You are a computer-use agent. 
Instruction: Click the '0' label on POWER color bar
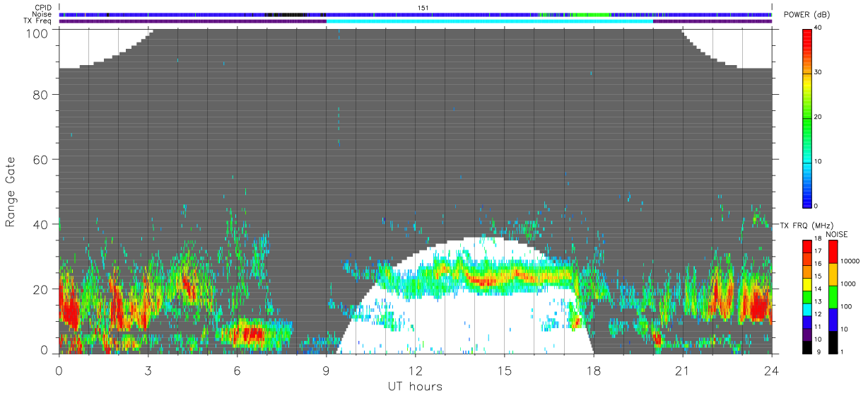[816, 206]
